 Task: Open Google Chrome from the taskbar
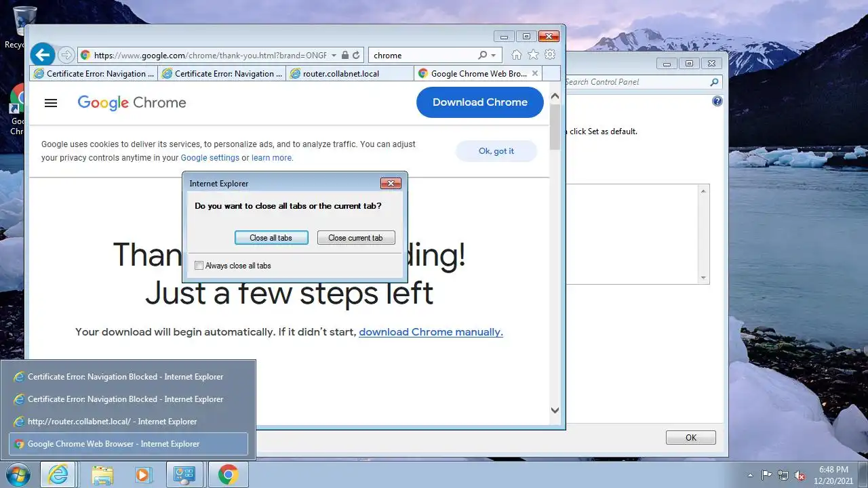tap(228, 475)
